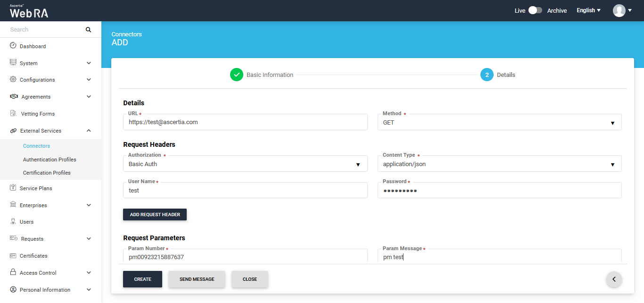Image resolution: width=644 pixels, height=303 pixels.
Task: Click the search magnifier icon
Action: point(88,30)
